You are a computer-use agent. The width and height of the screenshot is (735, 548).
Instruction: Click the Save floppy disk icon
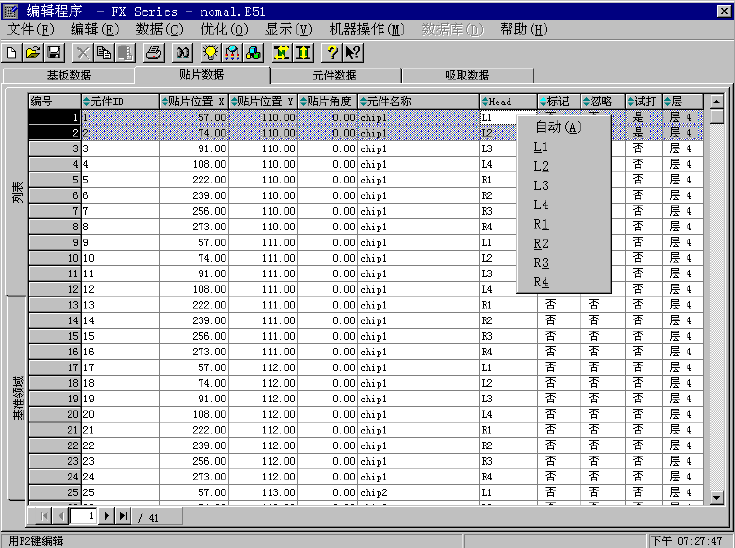pyautogui.click(x=54, y=52)
